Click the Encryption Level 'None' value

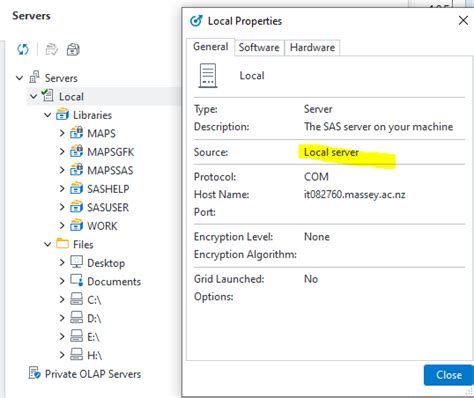tap(317, 237)
